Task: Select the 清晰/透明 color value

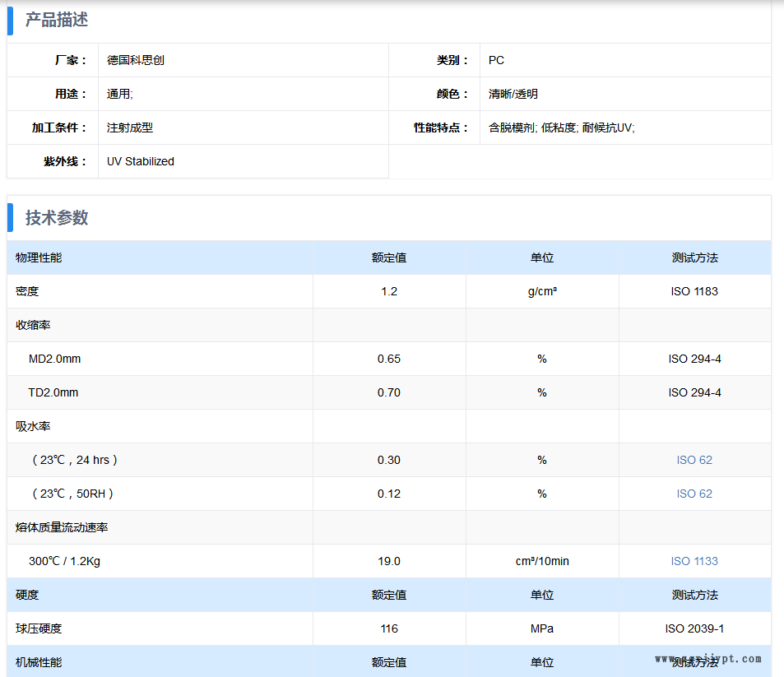Action: pos(513,94)
